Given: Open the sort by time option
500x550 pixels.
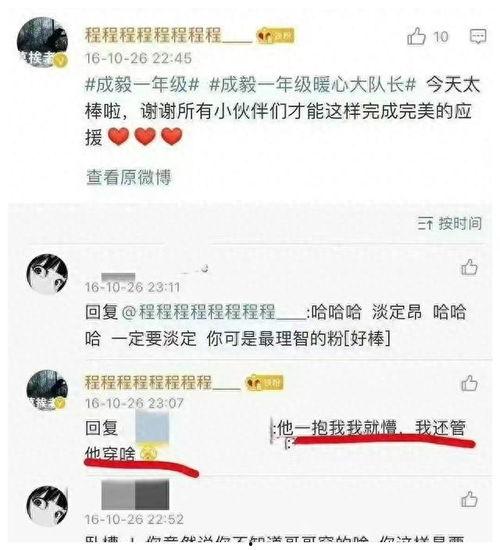Looking at the screenshot, I should [x=449, y=223].
